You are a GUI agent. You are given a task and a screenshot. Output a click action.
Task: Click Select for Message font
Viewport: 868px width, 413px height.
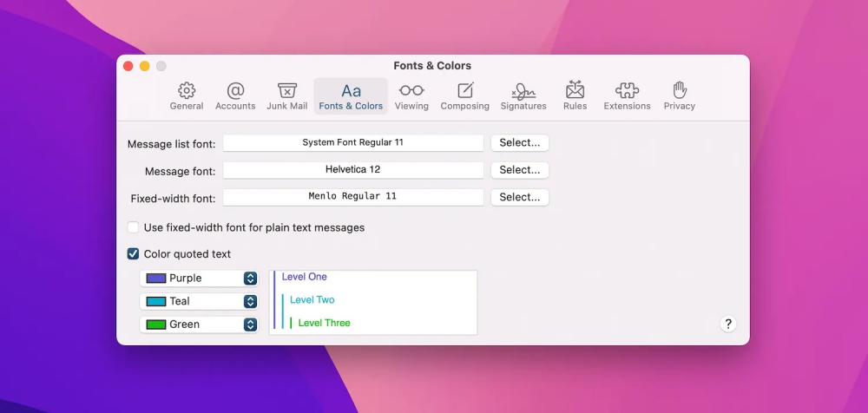(x=520, y=170)
